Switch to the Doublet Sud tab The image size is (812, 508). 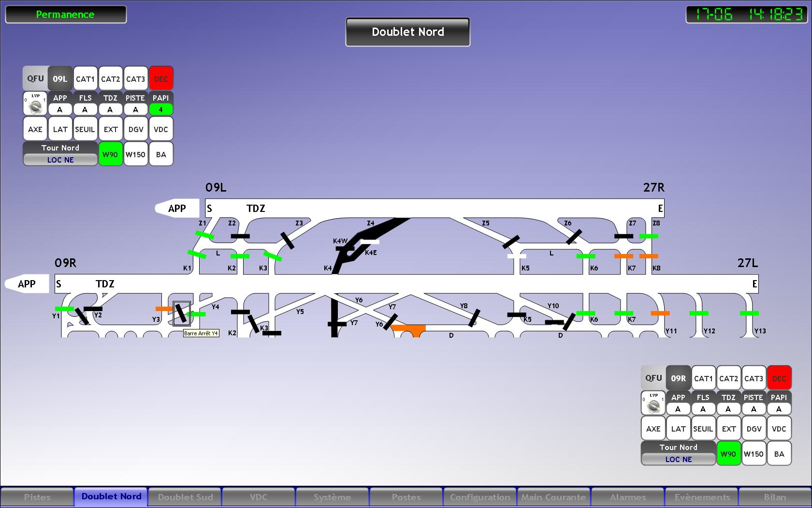(x=185, y=497)
